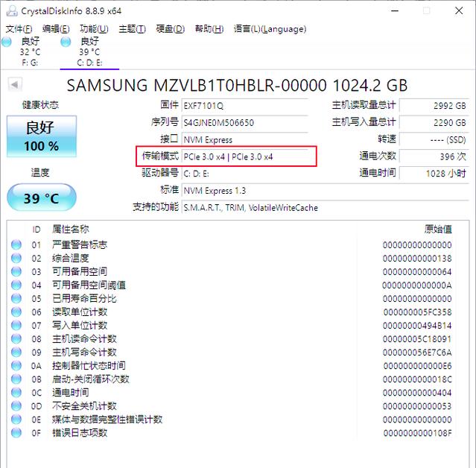Screen dimensions: 476x468
Task: Open the 主题(T) menu
Action: point(132,29)
